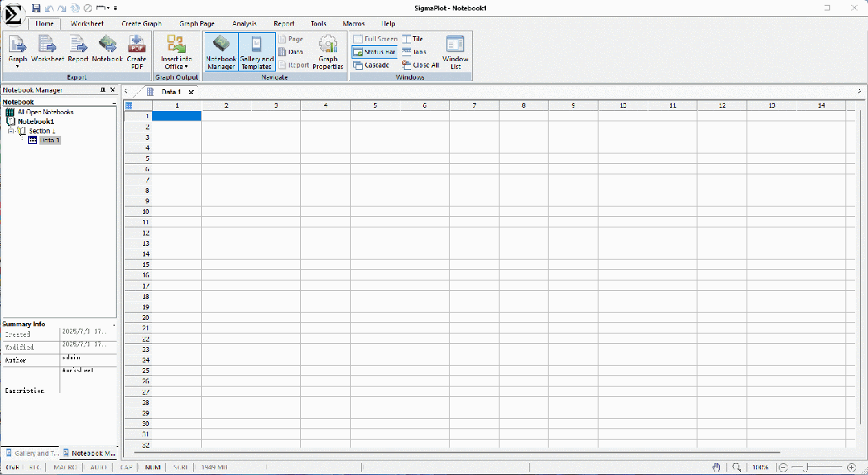
Task: Open the Analysis ribbon tab
Action: [x=244, y=24]
